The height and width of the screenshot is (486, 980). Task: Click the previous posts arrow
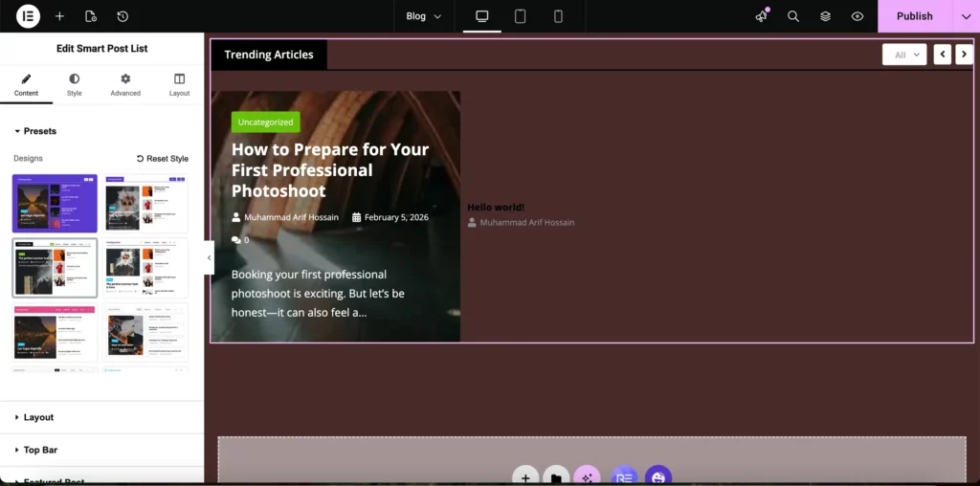943,55
